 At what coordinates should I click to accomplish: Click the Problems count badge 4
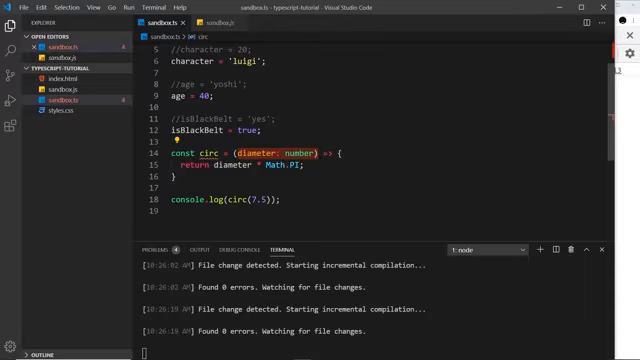pos(176,250)
